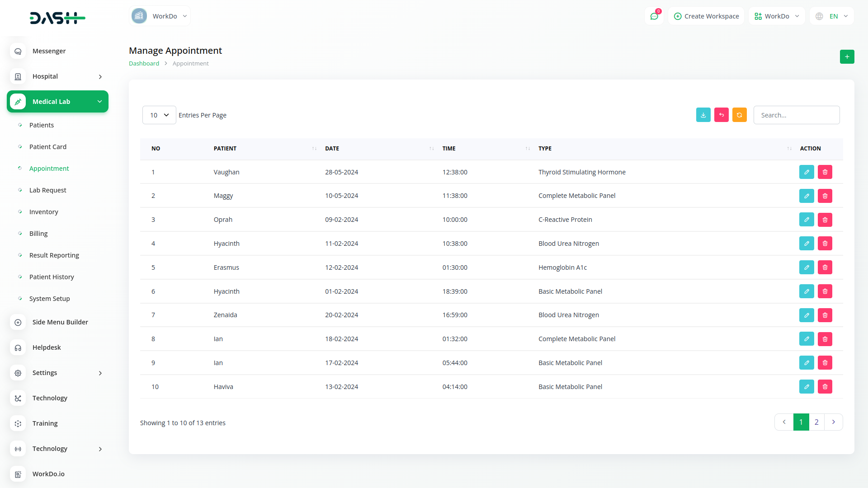Open Result Reporting in sidebar

pos(54,255)
